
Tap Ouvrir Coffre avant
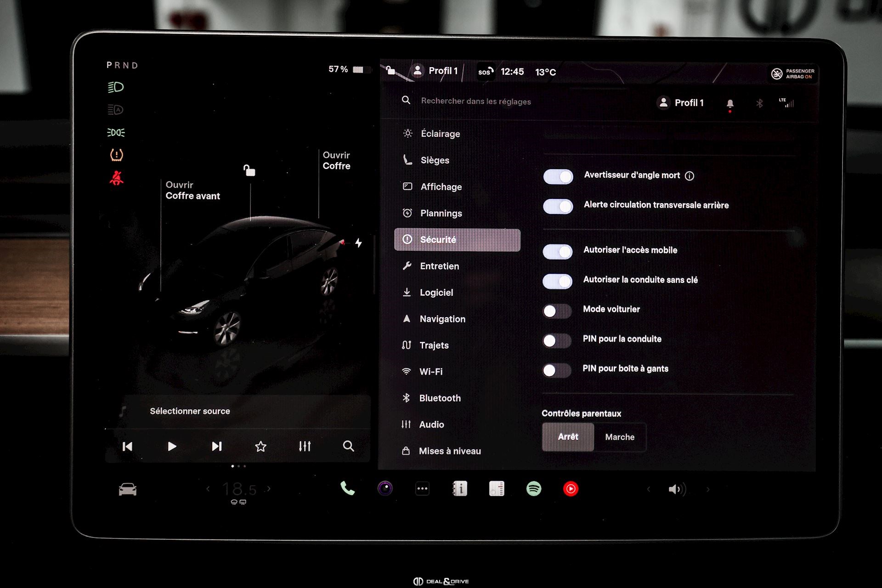tap(192, 190)
